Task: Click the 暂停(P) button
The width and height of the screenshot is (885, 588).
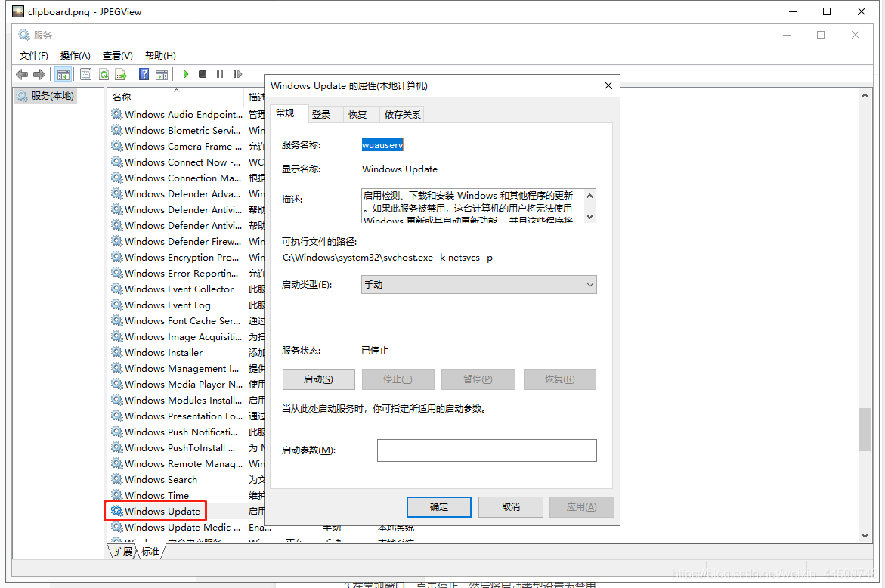Action: pyautogui.click(x=478, y=379)
